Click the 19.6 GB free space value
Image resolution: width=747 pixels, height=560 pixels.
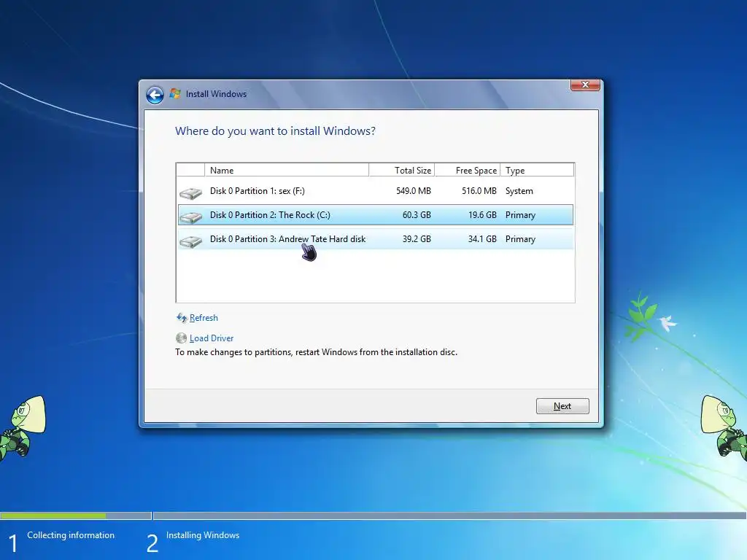tap(482, 215)
